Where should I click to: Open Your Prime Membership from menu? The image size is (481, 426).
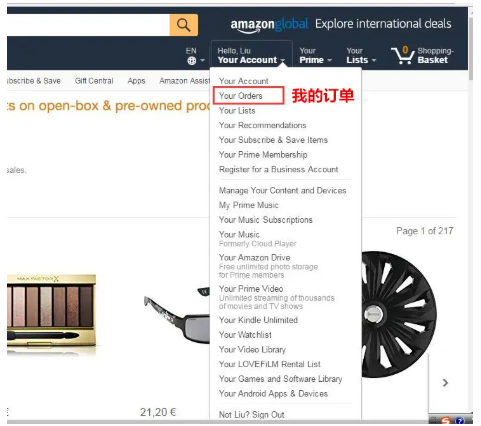[263, 155]
